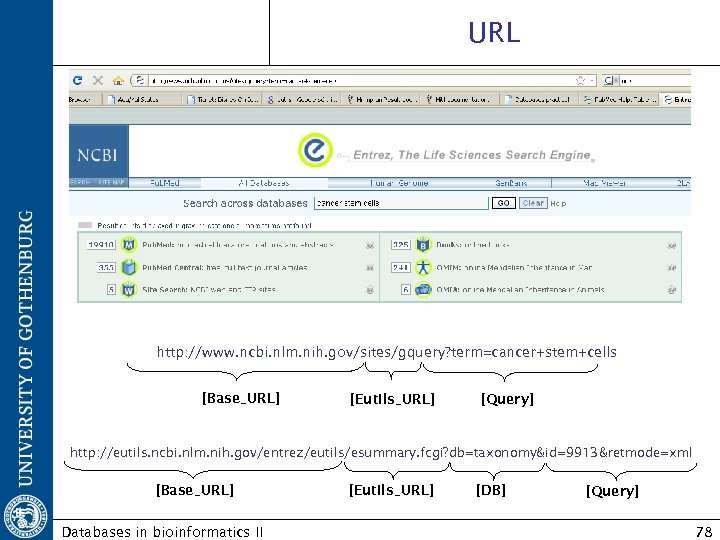720x540 pixels.
Task: Click the help icon on OMIA row
Action: coord(672,290)
